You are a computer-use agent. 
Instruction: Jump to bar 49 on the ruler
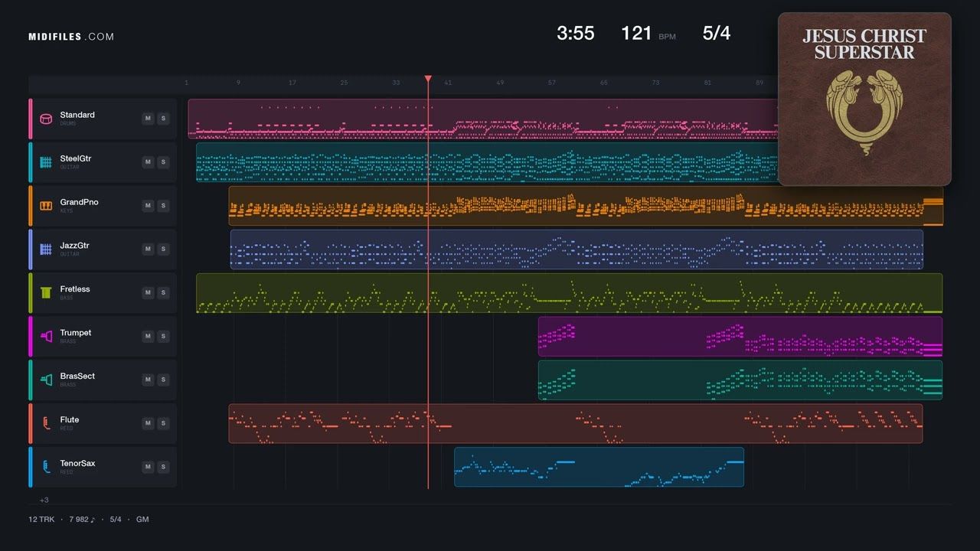[500, 83]
